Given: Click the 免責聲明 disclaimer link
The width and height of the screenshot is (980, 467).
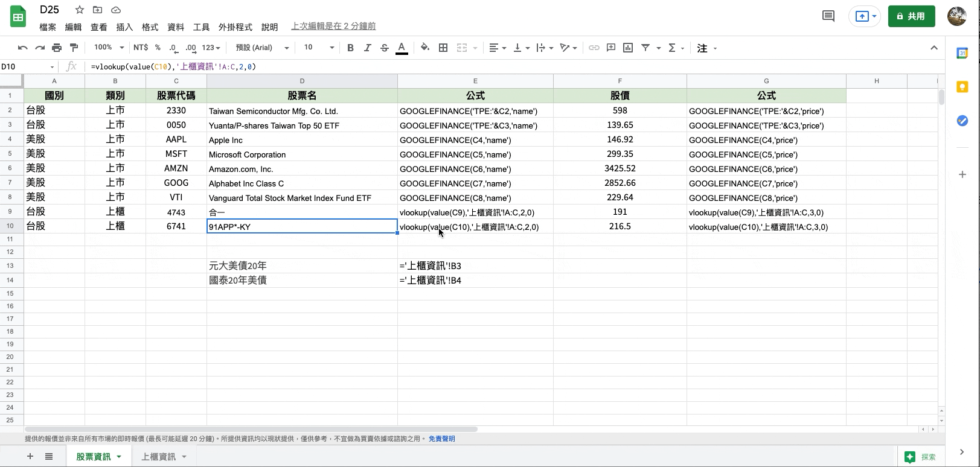Looking at the screenshot, I should tap(441, 439).
